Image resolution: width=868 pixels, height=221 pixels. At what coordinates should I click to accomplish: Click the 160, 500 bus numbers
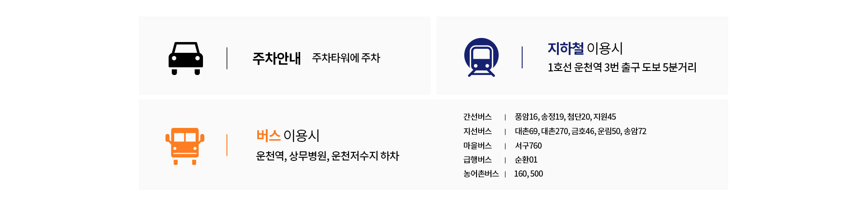tap(528, 174)
